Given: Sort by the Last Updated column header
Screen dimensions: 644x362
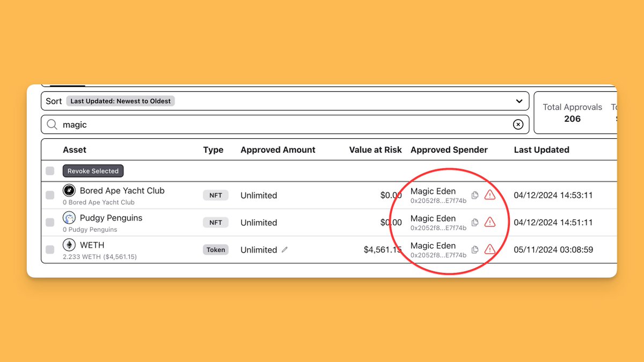Looking at the screenshot, I should (x=541, y=150).
